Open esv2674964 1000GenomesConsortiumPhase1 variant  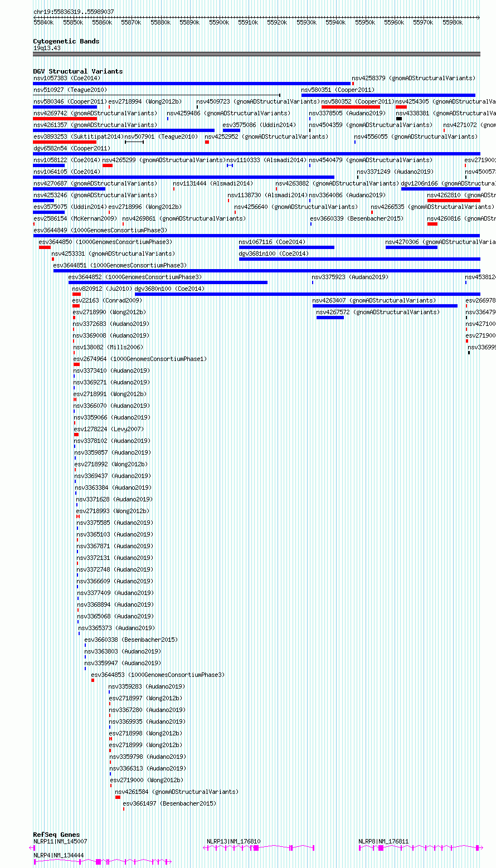point(140,359)
